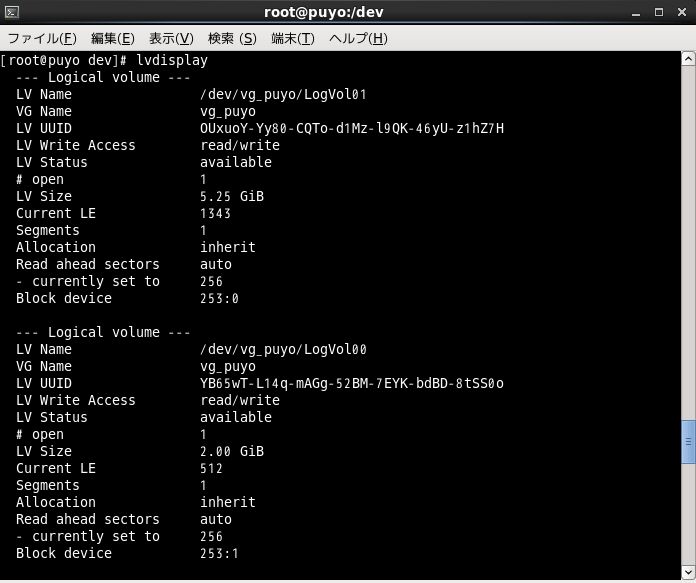Click Block device value 253:0

[219, 298]
